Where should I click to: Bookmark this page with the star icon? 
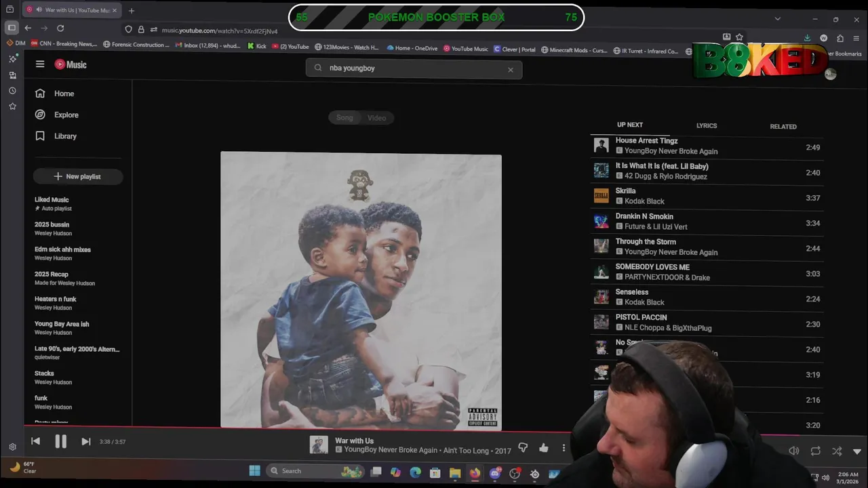[x=739, y=37]
